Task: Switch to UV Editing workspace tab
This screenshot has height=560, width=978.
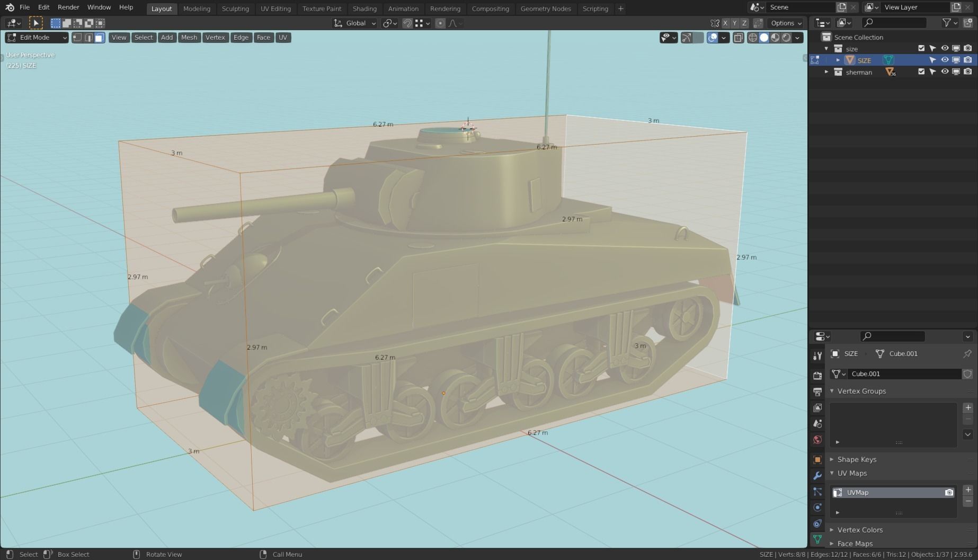Action: pos(275,8)
